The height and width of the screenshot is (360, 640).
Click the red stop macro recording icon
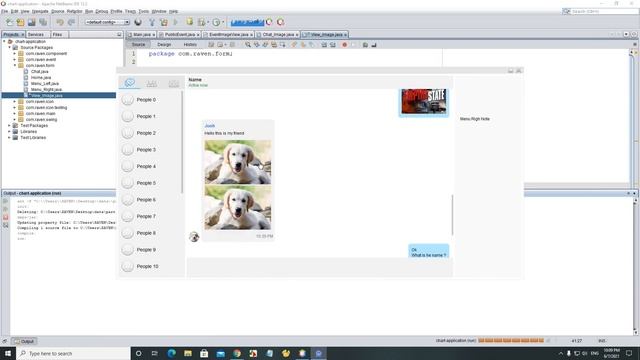click(x=344, y=44)
